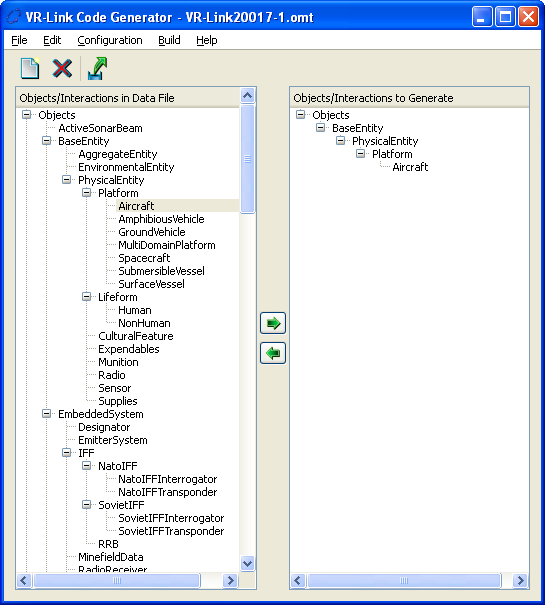Select Spacecraft in the object tree
The width and height of the screenshot is (545, 605).
pos(144,258)
